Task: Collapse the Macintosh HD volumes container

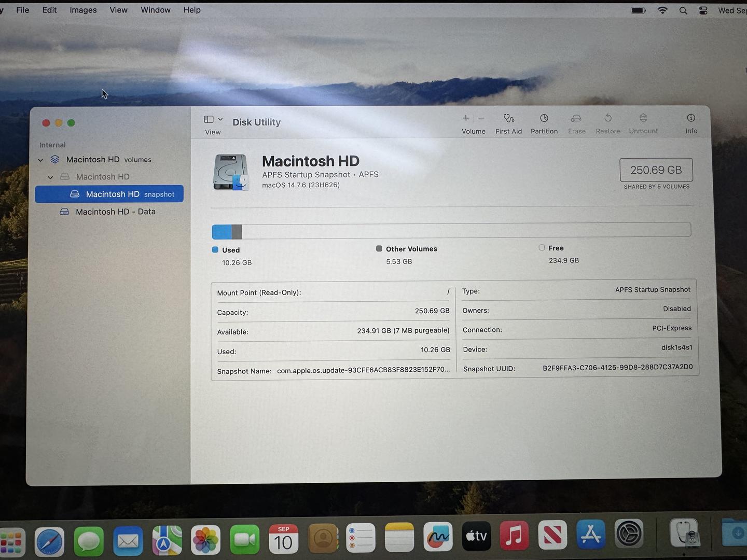Action: tap(40, 160)
